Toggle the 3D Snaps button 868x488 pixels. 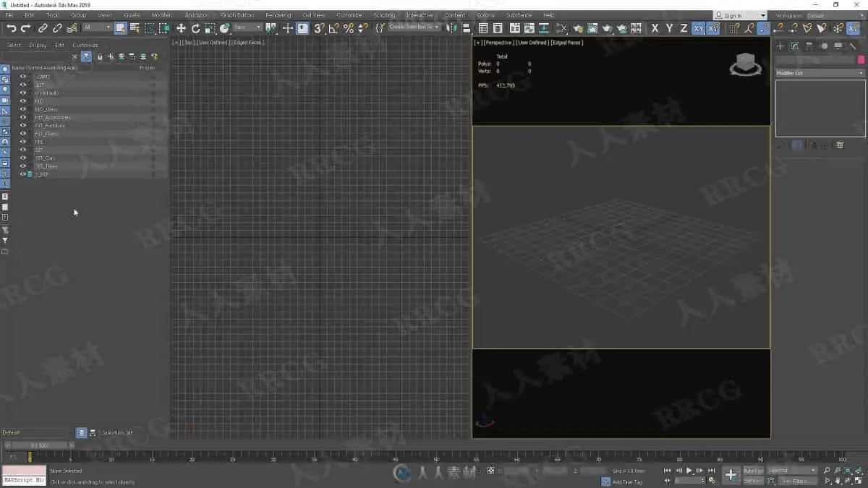pyautogui.click(x=318, y=28)
